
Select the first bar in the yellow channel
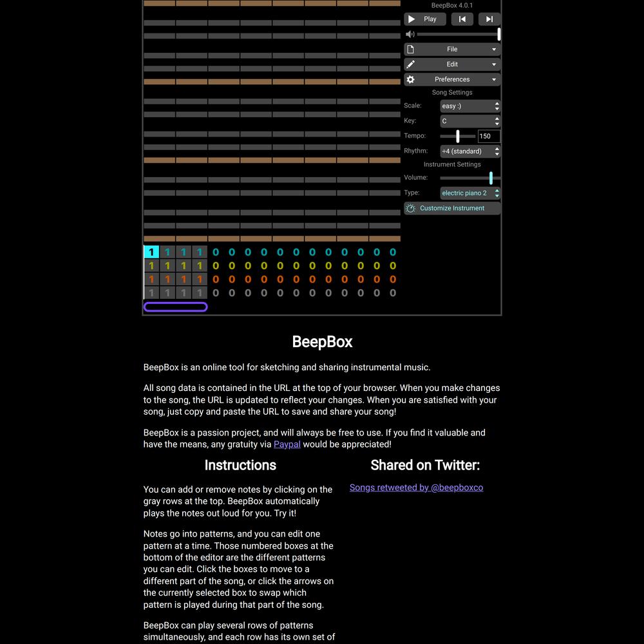(x=151, y=266)
